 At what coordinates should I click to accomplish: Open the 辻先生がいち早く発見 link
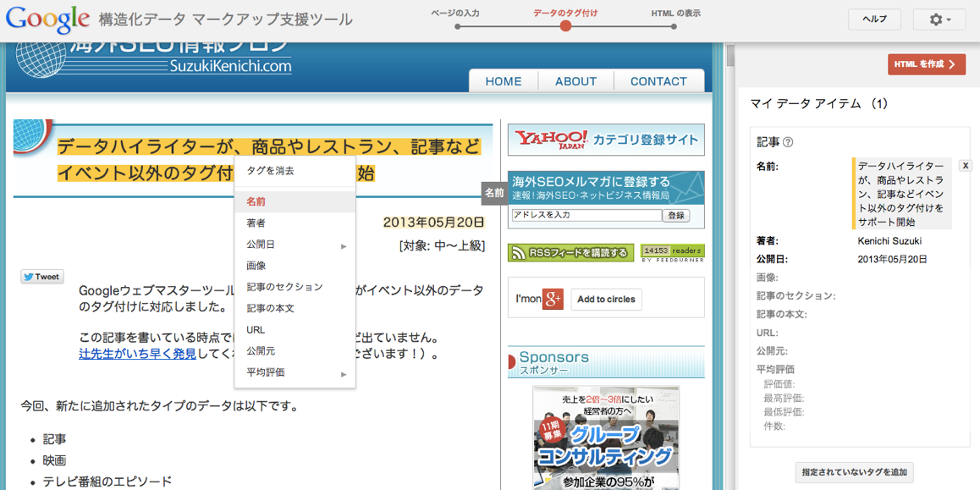point(138,355)
